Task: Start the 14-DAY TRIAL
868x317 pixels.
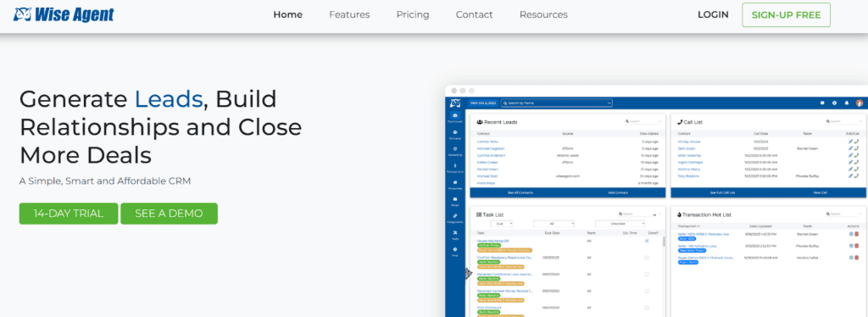Action: pos(69,214)
